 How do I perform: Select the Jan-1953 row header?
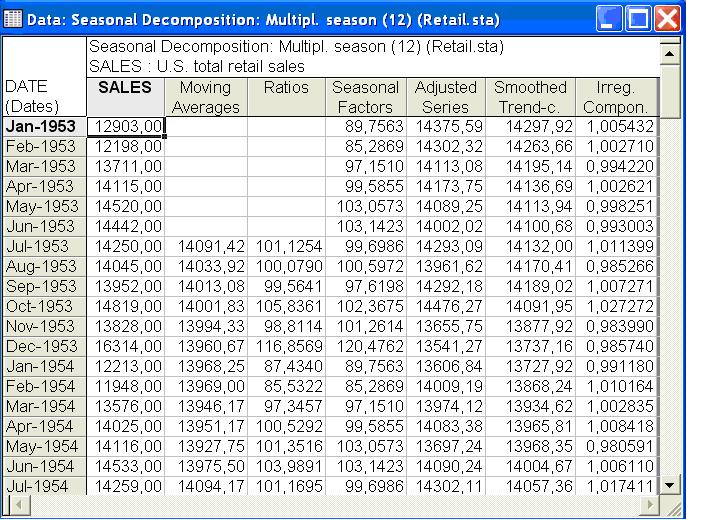44,127
